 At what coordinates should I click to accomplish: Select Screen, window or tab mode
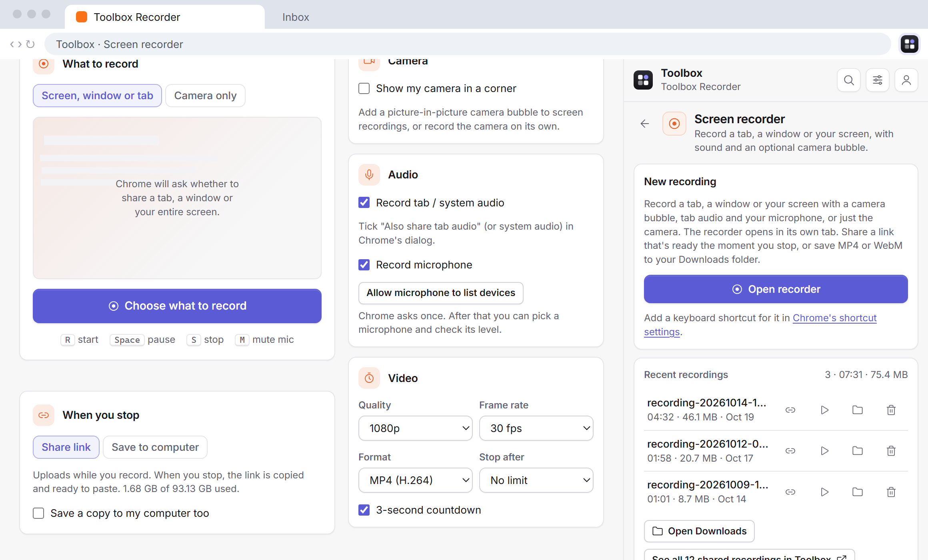pos(97,96)
